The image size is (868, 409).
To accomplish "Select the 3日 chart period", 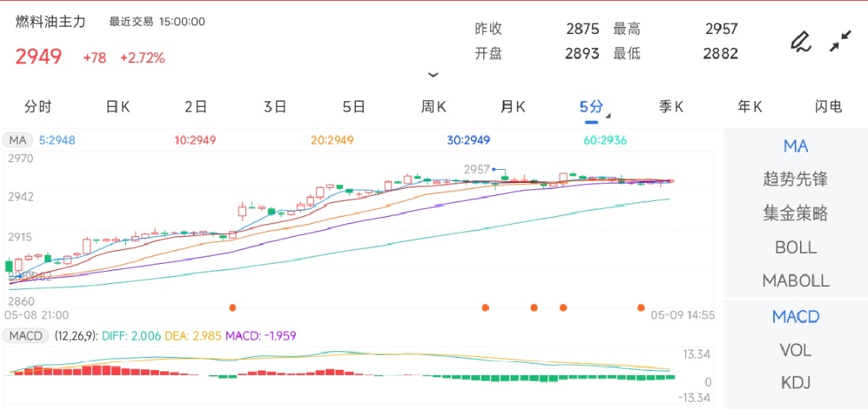I will pyautogui.click(x=275, y=107).
